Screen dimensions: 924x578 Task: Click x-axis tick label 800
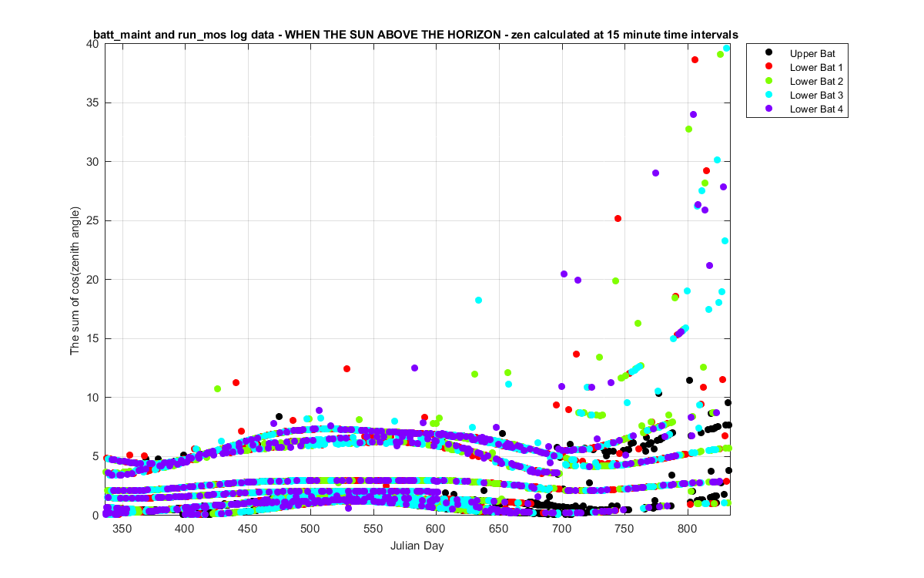pos(687,528)
